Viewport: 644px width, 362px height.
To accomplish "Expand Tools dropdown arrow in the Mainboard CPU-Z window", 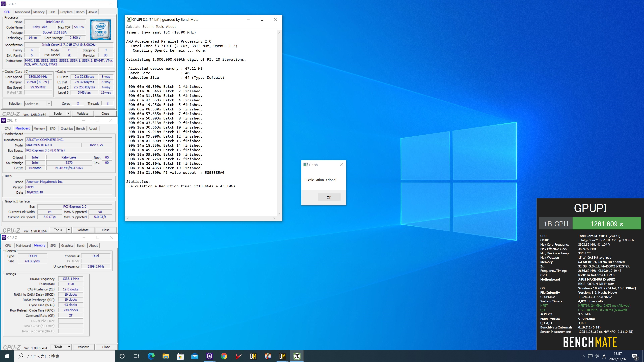I will point(68,230).
